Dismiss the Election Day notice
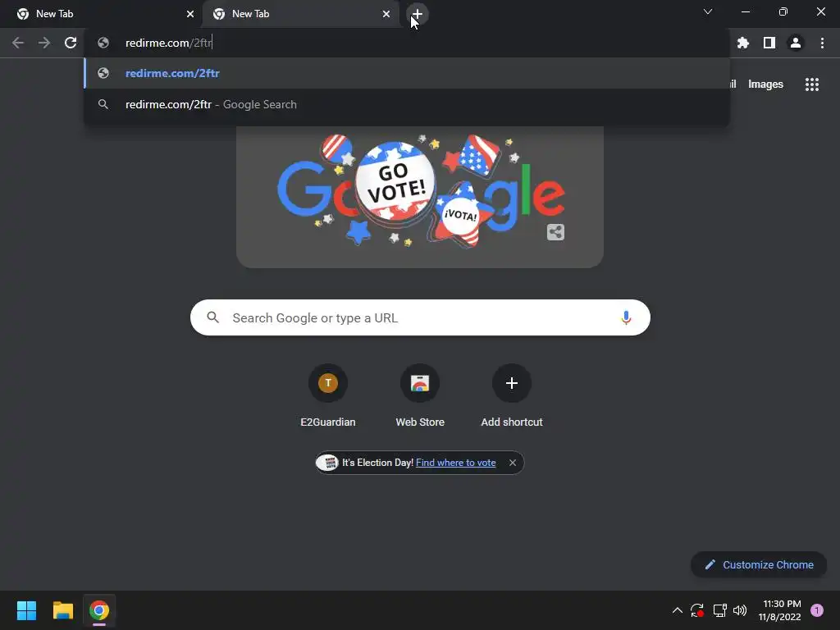This screenshot has width=840, height=630. [x=513, y=463]
